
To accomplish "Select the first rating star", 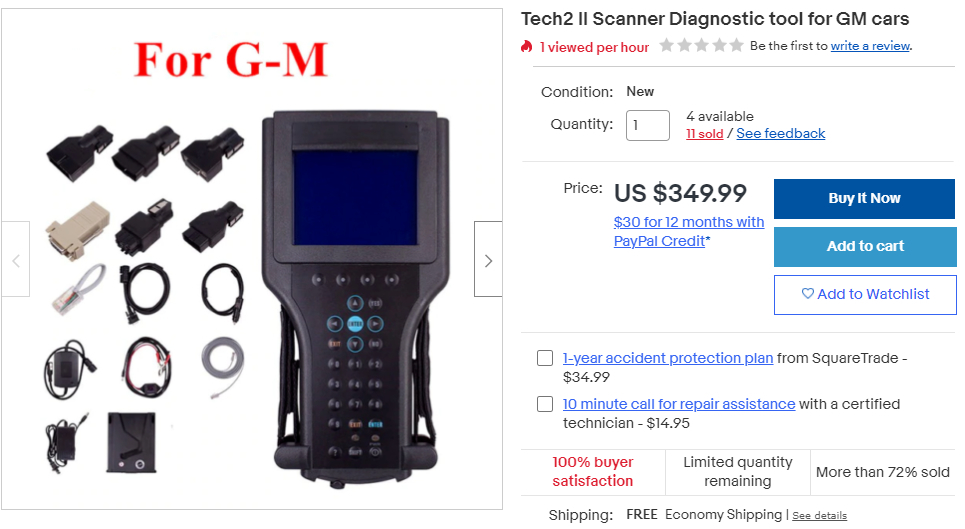I will click(666, 45).
